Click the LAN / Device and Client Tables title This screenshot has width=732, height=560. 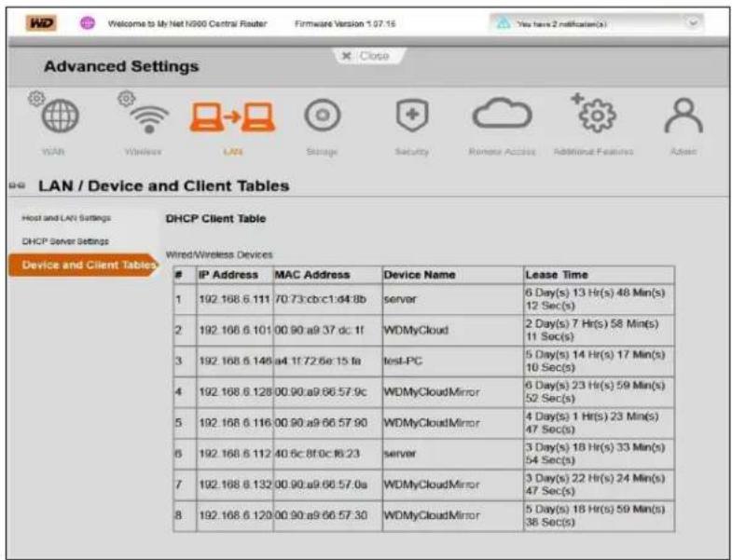coord(164,185)
